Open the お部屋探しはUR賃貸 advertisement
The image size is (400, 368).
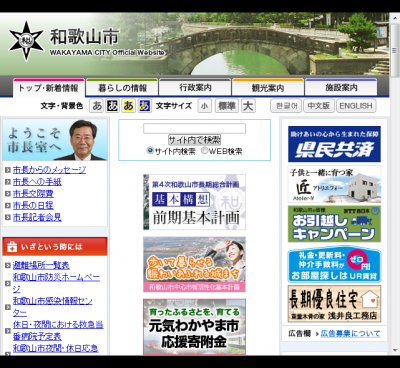coord(334,264)
